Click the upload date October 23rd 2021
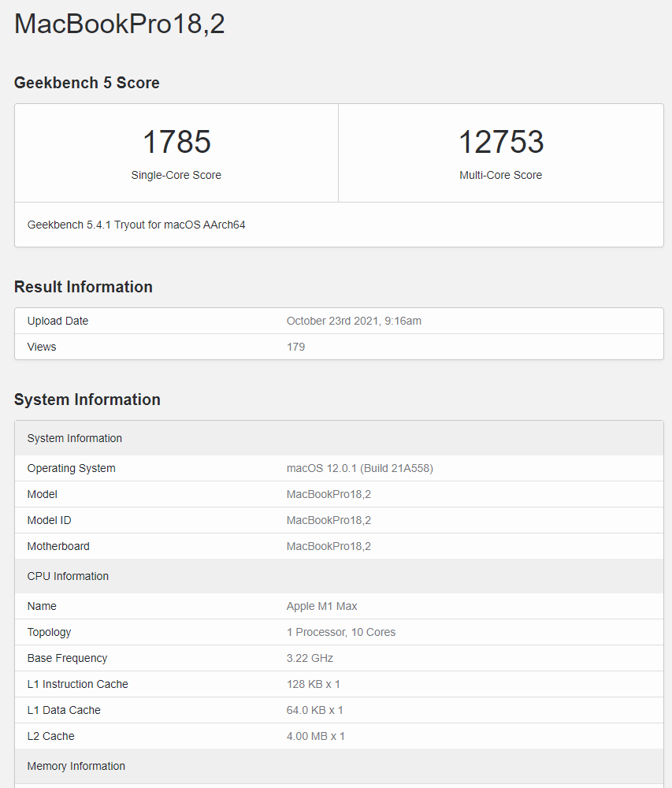This screenshot has width=672, height=788. pyautogui.click(x=354, y=321)
